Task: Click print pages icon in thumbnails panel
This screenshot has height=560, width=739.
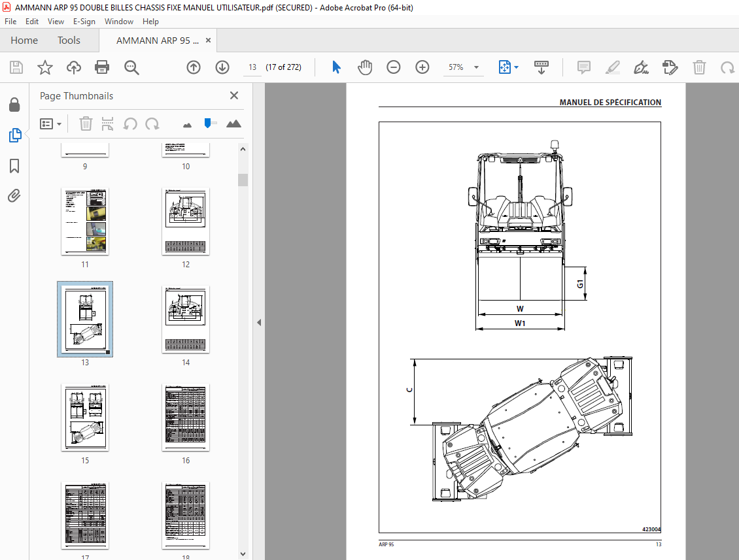Action: pos(107,124)
